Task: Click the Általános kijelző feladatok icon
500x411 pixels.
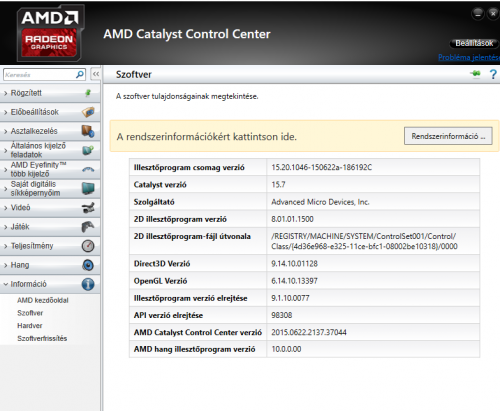Action: pos(88,150)
